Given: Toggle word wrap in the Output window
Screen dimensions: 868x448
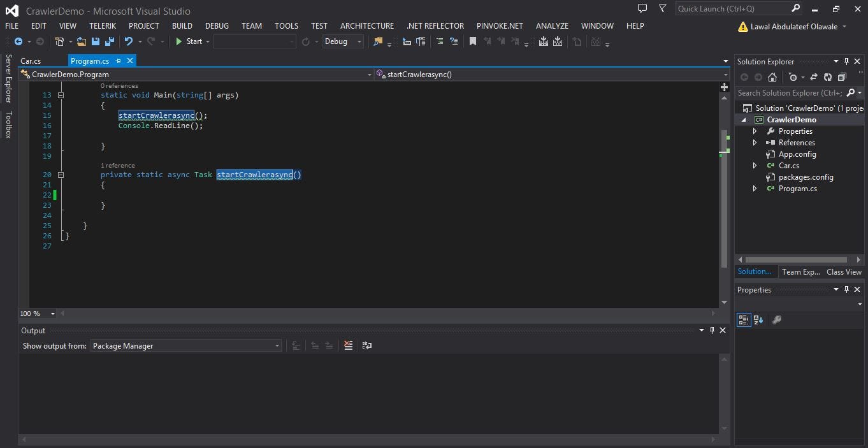Looking at the screenshot, I should (x=367, y=345).
